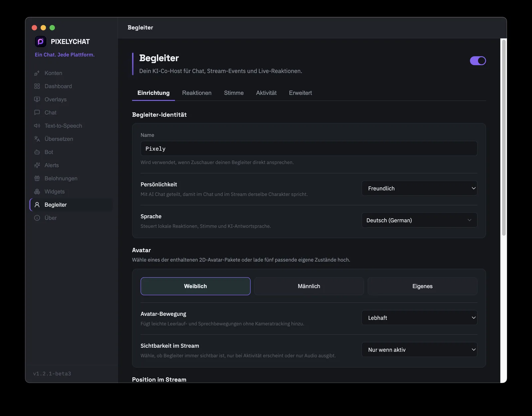The width and height of the screenshot is (532, 416).
Task: Click the Übersetzen translate icon
Action: (37, 139)
